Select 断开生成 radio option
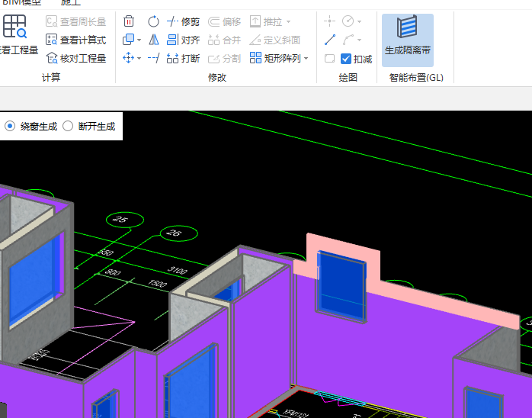This screenshot has height=418, width=532. 68,126
